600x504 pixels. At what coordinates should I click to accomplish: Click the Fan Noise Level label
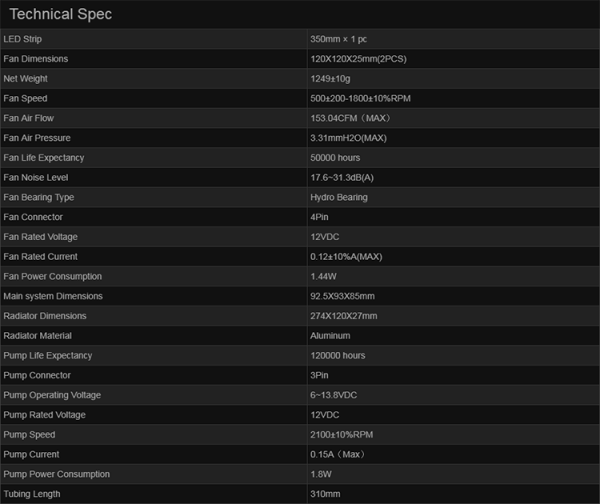36,177
